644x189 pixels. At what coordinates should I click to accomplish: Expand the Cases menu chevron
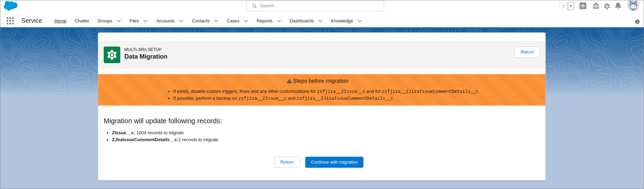[x=246, y=21]
